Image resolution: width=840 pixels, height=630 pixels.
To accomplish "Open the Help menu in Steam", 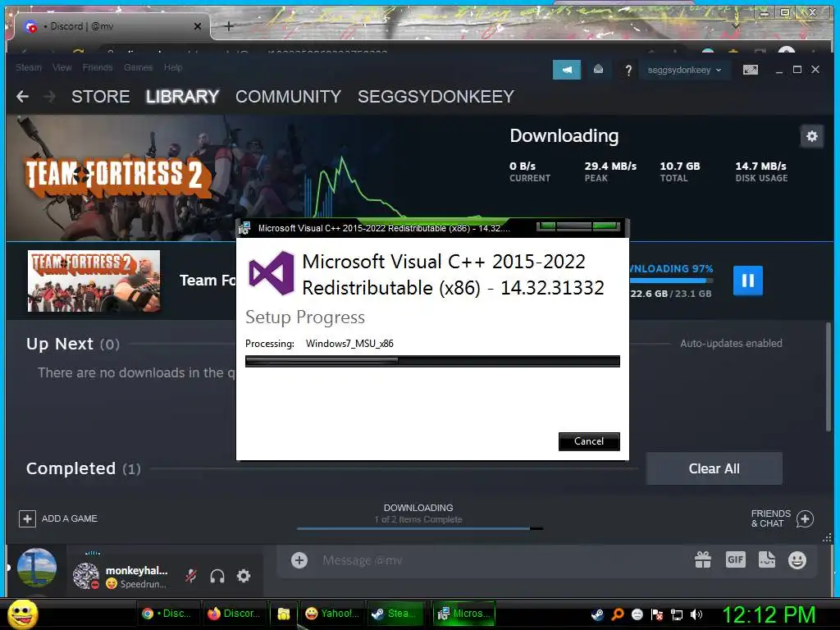I will 173,67.
